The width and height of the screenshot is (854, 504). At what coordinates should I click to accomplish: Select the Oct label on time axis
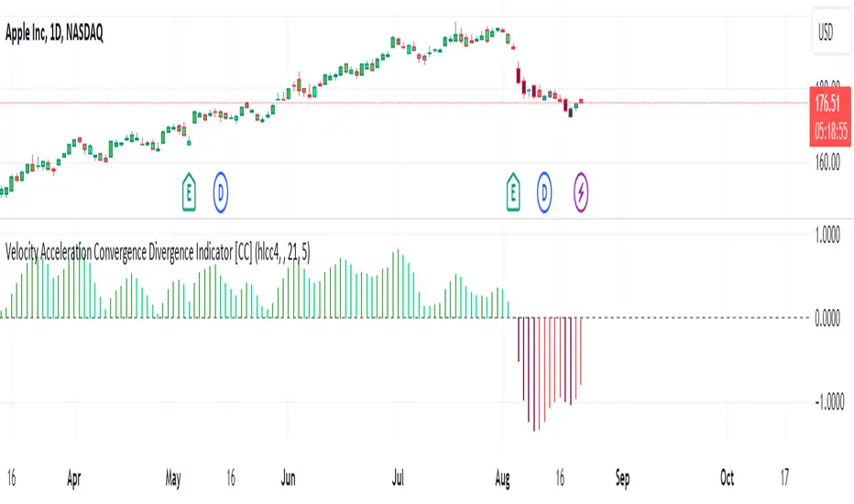[727, 477]
